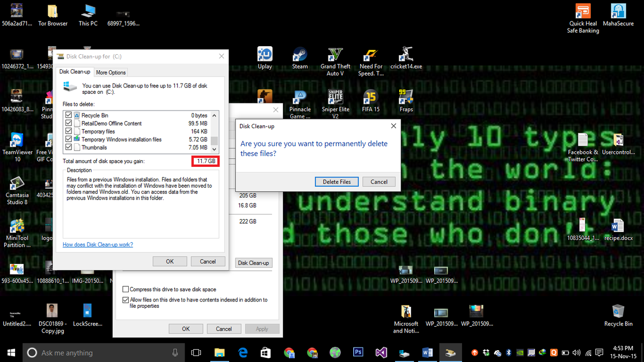The width and height of the screenshot is (644, 362).
Task: Uncheck Temporary Windows installation files
Action: (x=68, y=139)
